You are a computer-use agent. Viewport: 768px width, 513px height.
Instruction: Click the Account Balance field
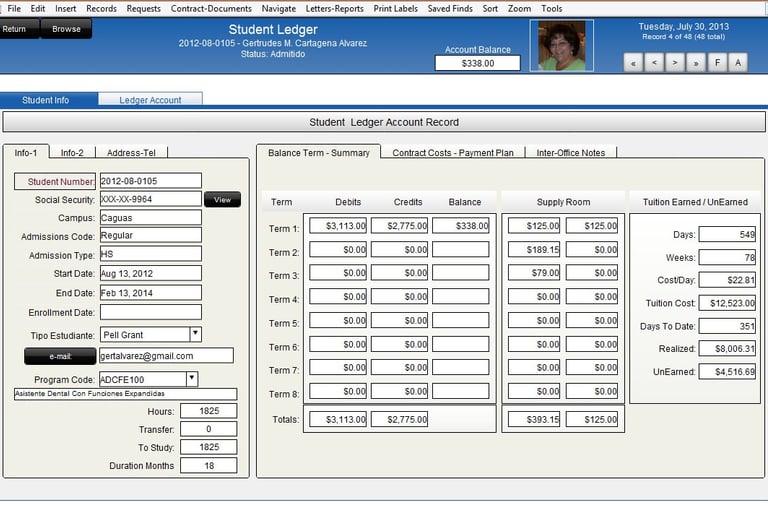pos(478,63)
